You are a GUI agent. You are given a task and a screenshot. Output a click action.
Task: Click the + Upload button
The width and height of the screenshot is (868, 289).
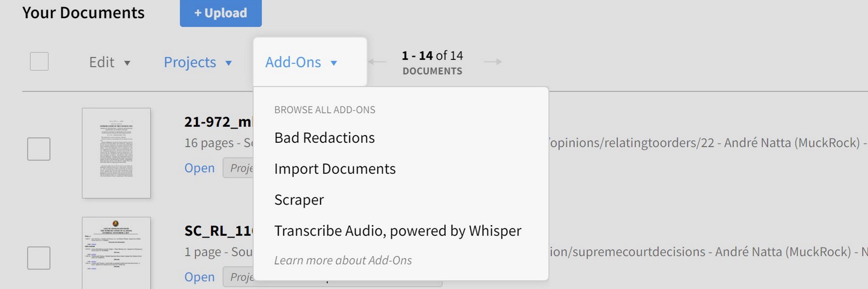click(x=221, y=13)
